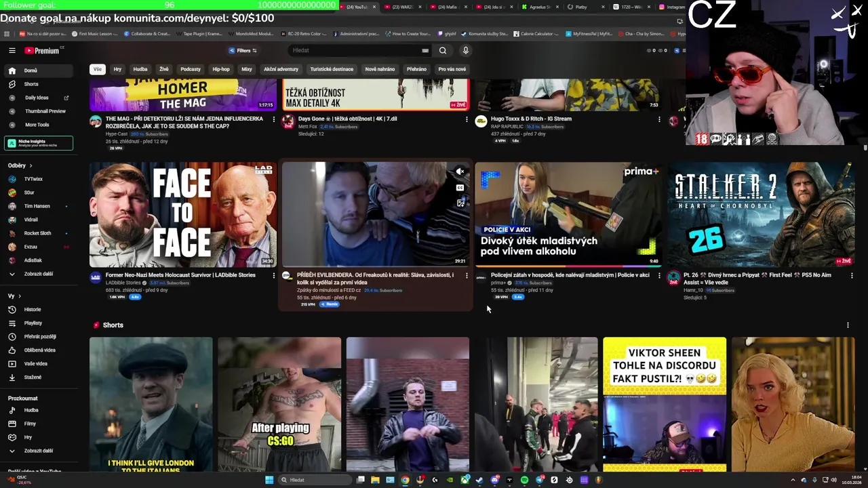The image size is (868, 488).
Task: Expand the Vy section arrow
Action: point(19,296)
